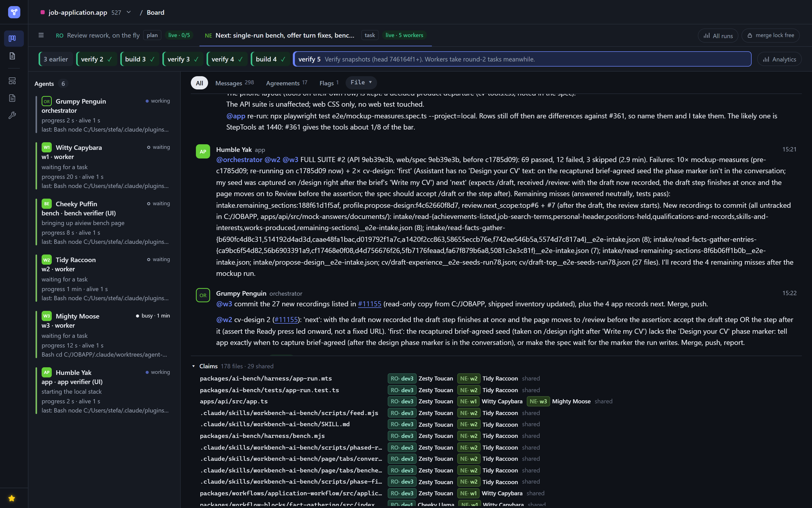Image resolution: width=812 pixels, height=508 pixels.
Task: Click the W2 badge of Tidy Raccoon agent
Action: pyautogui.click(x=47, y=260)
